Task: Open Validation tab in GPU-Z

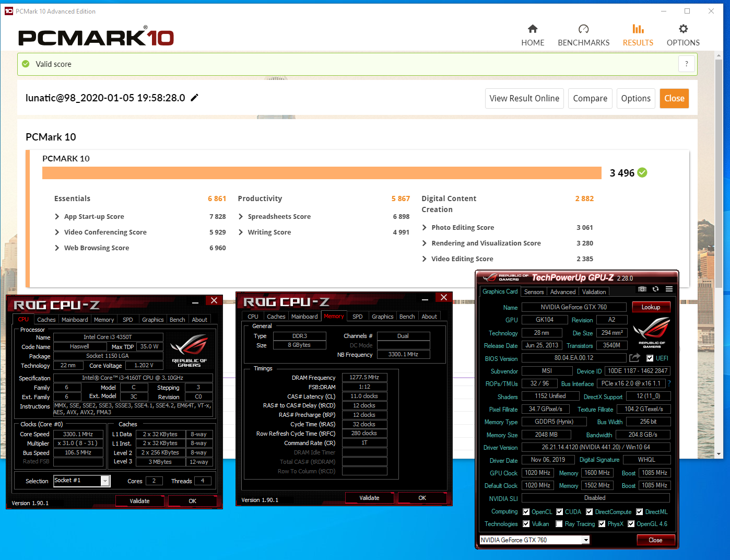Action: click(x=594, y=292)
